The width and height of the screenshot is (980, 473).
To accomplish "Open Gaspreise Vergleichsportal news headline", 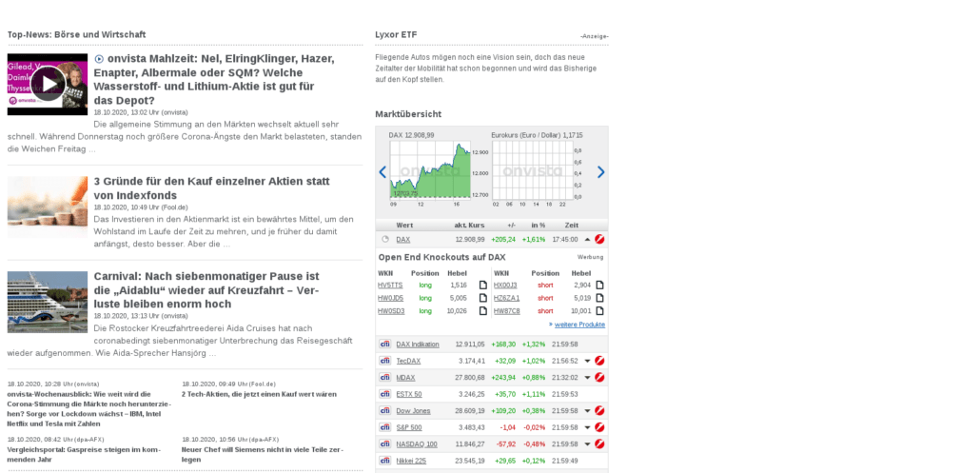I will pos(84,454).
